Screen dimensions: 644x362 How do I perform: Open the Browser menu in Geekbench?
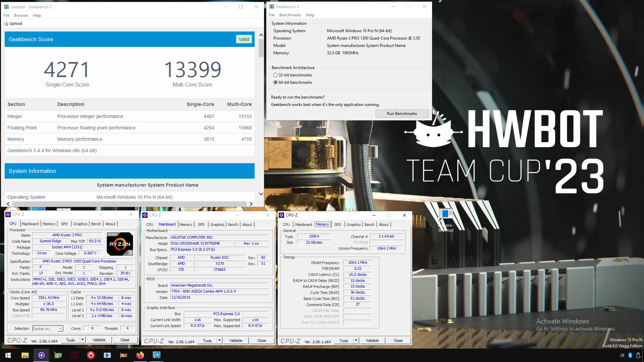coord(21,15)
